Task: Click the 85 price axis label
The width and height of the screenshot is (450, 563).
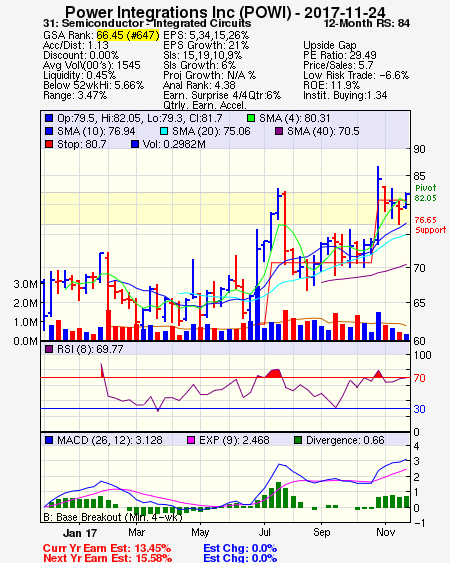Action: (419, 176)
